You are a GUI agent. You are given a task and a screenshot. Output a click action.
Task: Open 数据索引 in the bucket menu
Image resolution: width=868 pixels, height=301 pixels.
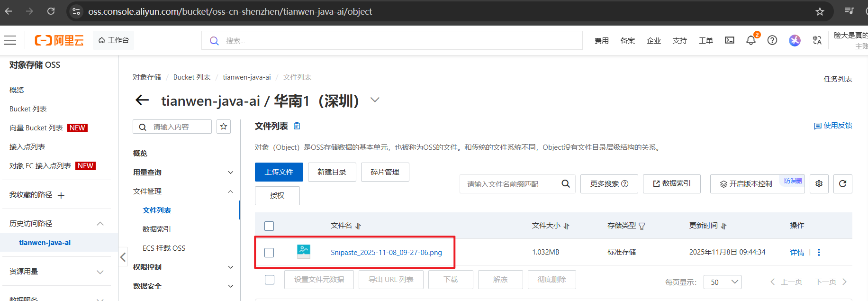[157, 229]
